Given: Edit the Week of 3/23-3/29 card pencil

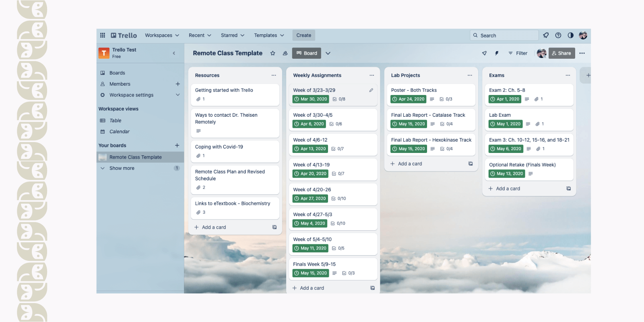Looking at the screenshot, I should (371, 90).
